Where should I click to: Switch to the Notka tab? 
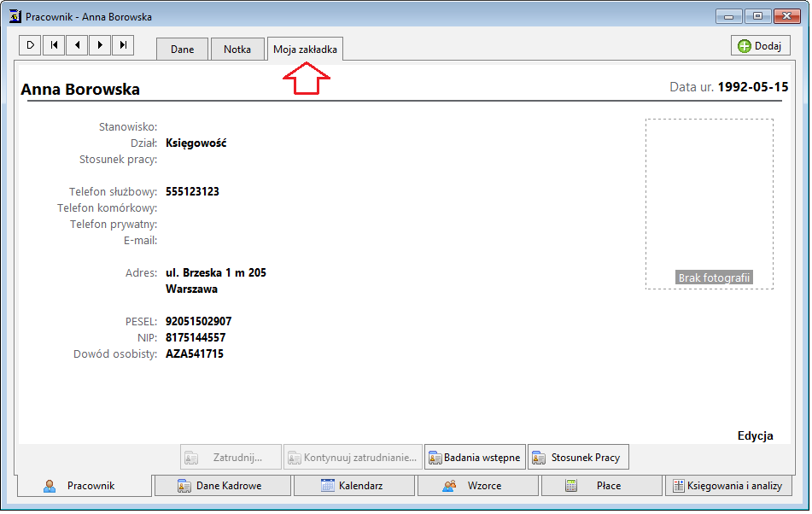237,50
